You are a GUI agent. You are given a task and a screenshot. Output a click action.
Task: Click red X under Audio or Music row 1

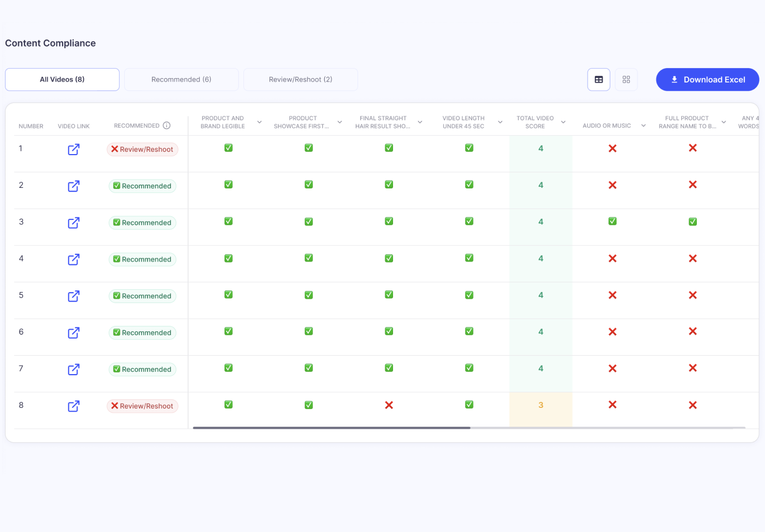point(613,149)
